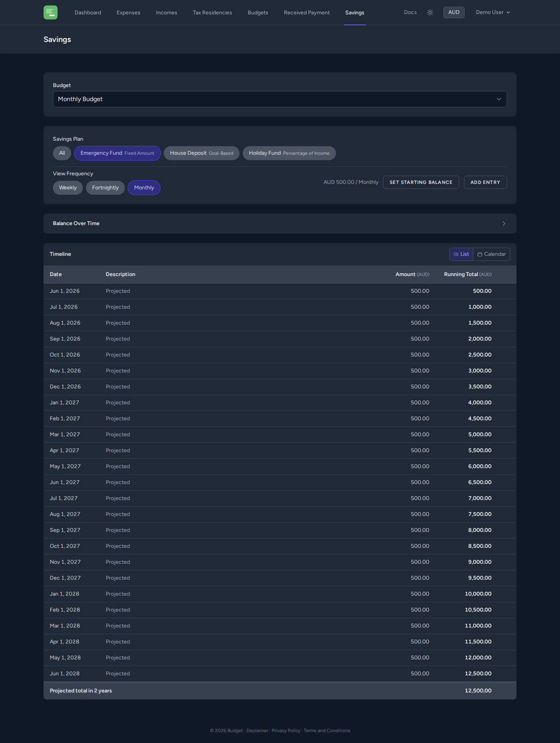This screenshot has width=560, height=743.
Task: Click the Dec 1, 2027 date cell
Action: pyautogui.click(x=65, y=578)
